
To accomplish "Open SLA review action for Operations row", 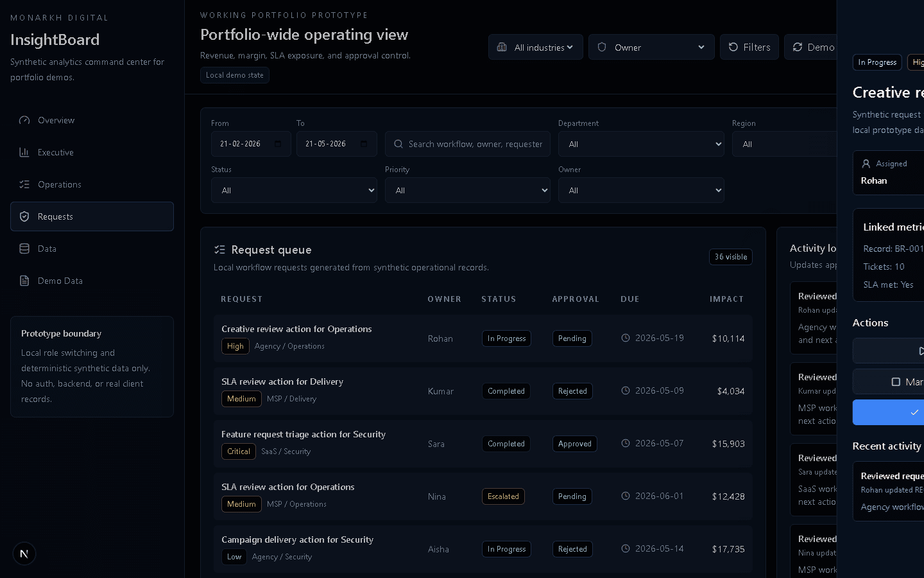I will click(x=483, y=496).
